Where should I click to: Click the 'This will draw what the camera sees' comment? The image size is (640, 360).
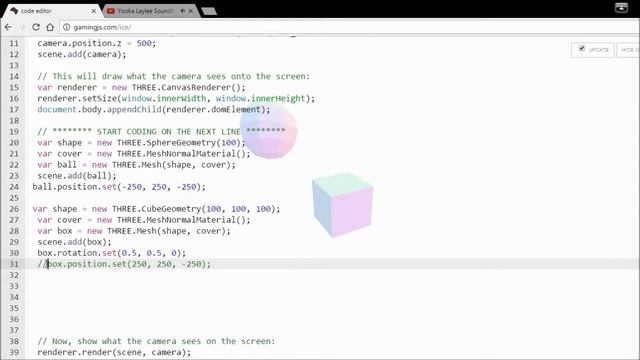click(173, 76)
